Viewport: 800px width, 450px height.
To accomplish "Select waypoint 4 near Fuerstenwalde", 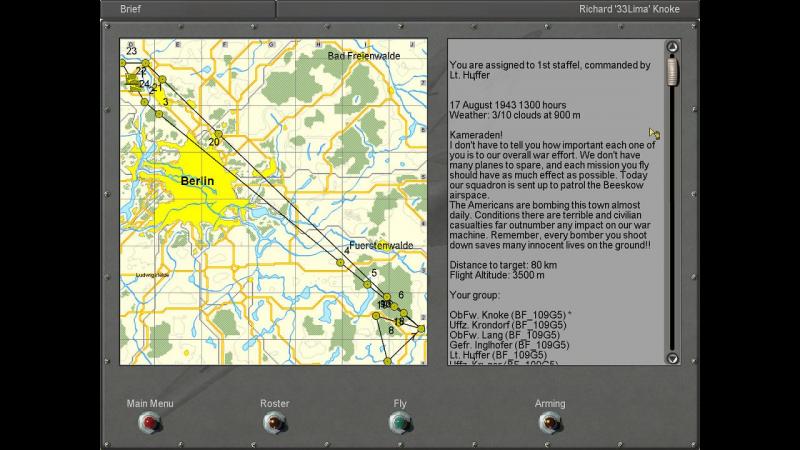I will (340, 262).
